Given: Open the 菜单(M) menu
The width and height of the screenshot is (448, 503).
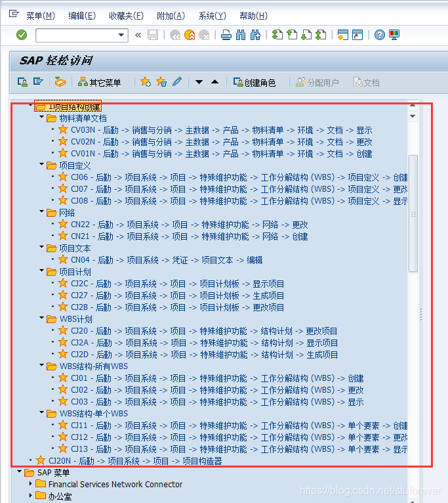Looking at the screenshot, I should (x=41, y=16).
